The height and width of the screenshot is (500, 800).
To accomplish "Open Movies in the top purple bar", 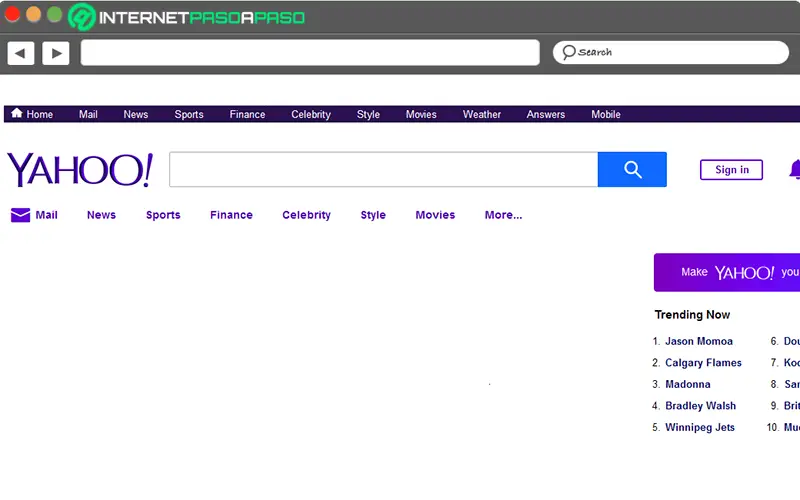I will coord(421,114).
